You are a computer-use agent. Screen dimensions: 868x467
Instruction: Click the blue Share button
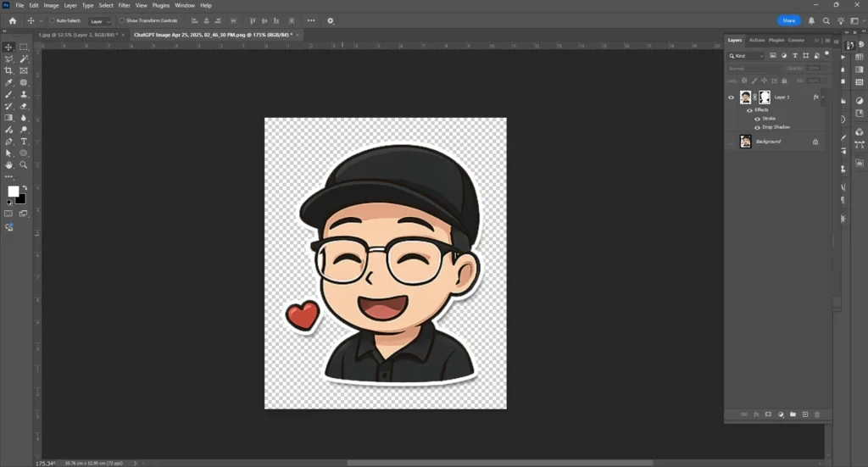(789, 20)
